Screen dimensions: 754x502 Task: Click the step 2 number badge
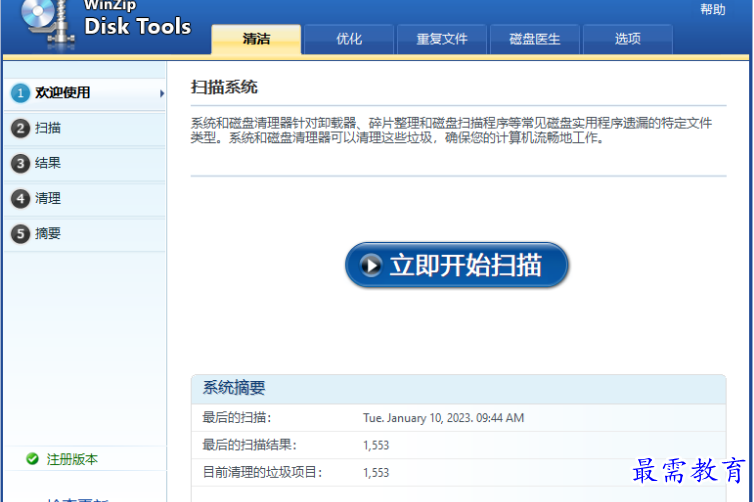(20, 128)
